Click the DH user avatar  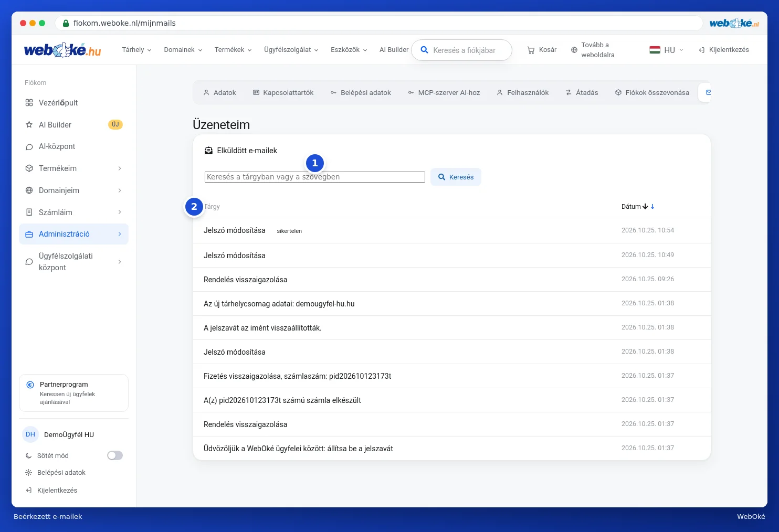tap(30, 434)
